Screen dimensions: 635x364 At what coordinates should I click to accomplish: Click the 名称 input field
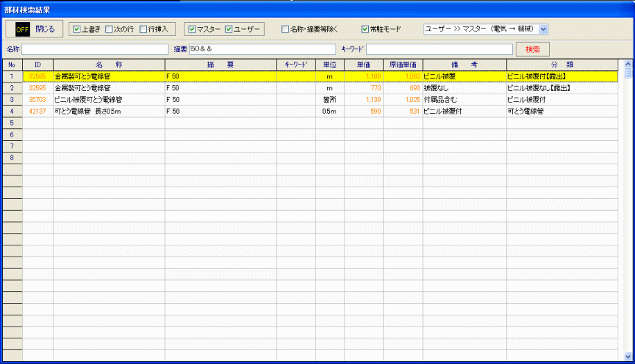pos(95,49)
